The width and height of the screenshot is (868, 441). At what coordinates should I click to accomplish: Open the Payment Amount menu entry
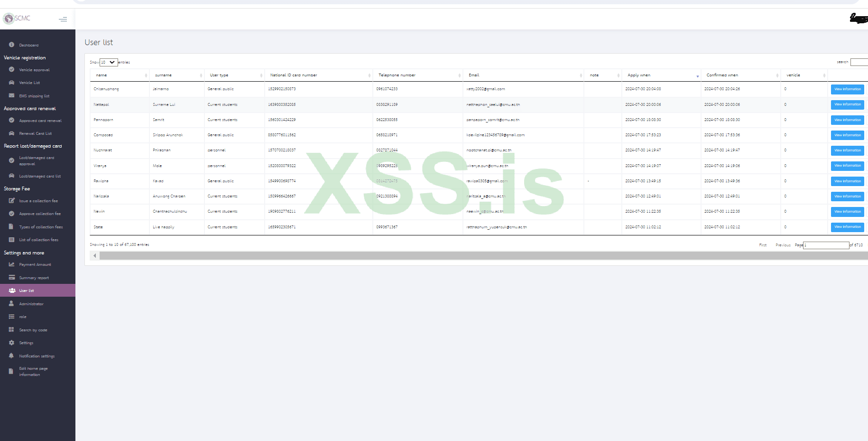(x=35, y=264)
